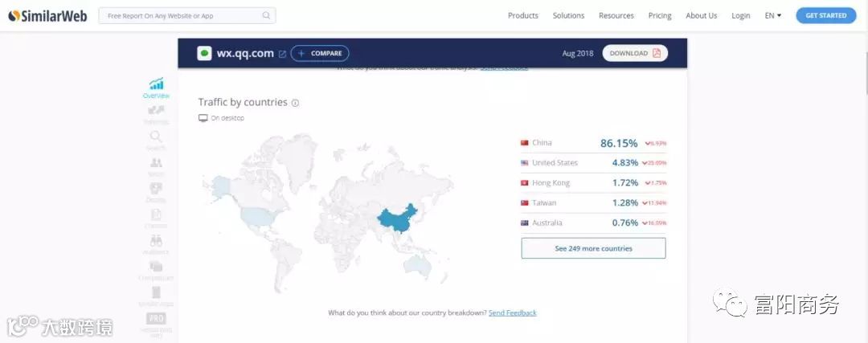Viewport: 868px width, 343px height.
Task: Click the United States on the world map
Action: 259,216
